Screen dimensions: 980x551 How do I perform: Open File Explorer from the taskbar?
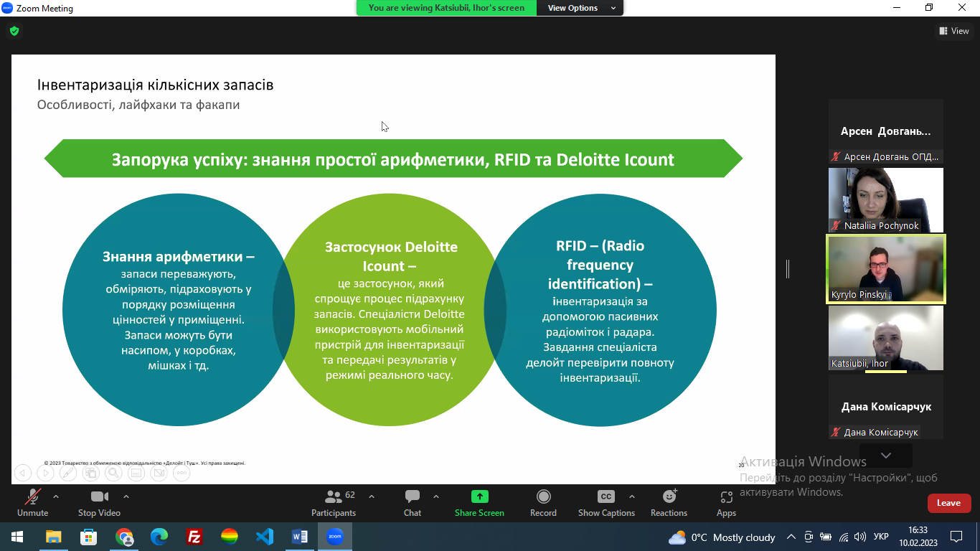pos(54,537)
